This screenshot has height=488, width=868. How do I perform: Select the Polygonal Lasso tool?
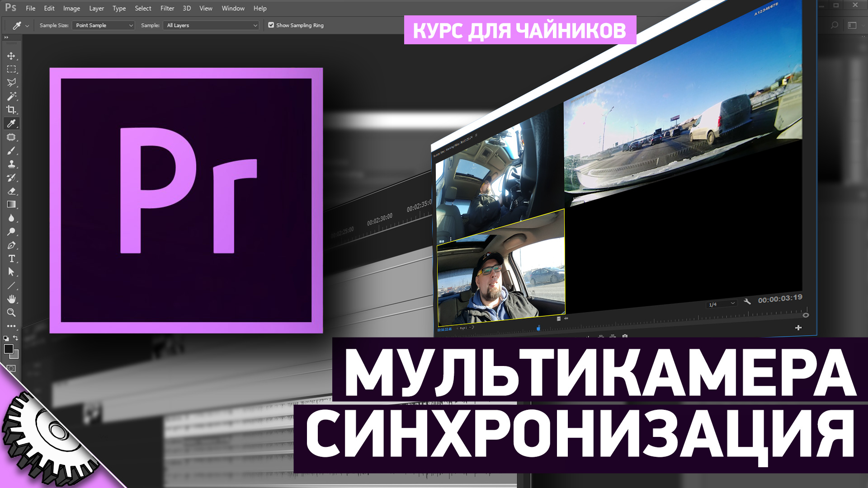click(11, 83)
